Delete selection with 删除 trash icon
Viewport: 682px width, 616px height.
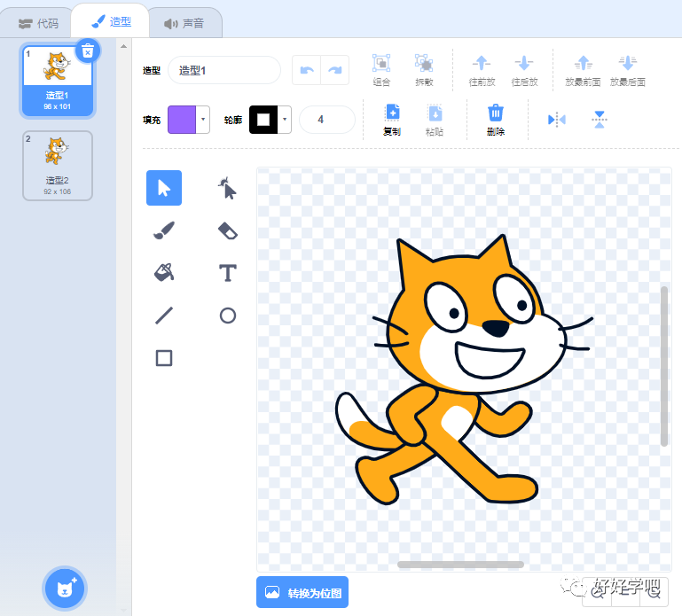click(496, 120)
